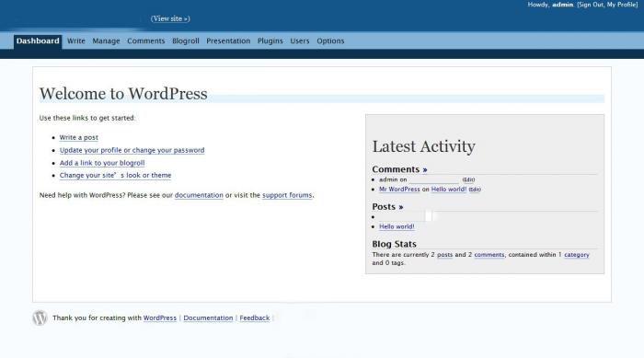Open Change your site's look or theme
This screenshot has width=644, height=358.
pyautogui.click(x=115, y=175)
